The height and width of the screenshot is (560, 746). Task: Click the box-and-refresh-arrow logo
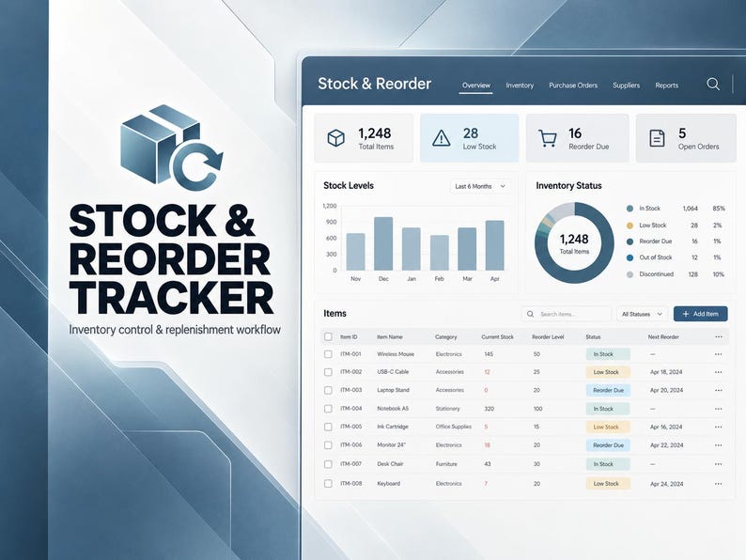pyautogui.click(x=172, y=148)
